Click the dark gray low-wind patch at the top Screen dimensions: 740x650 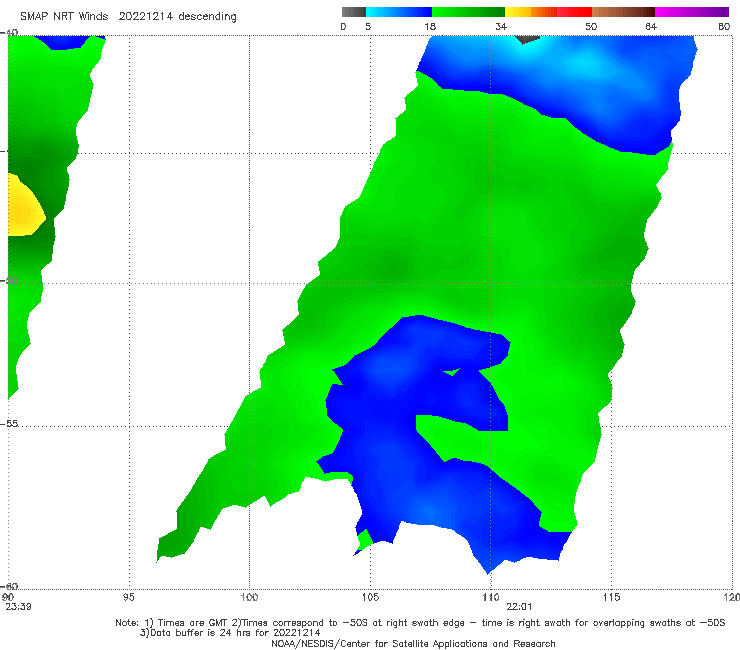[527, 39]
